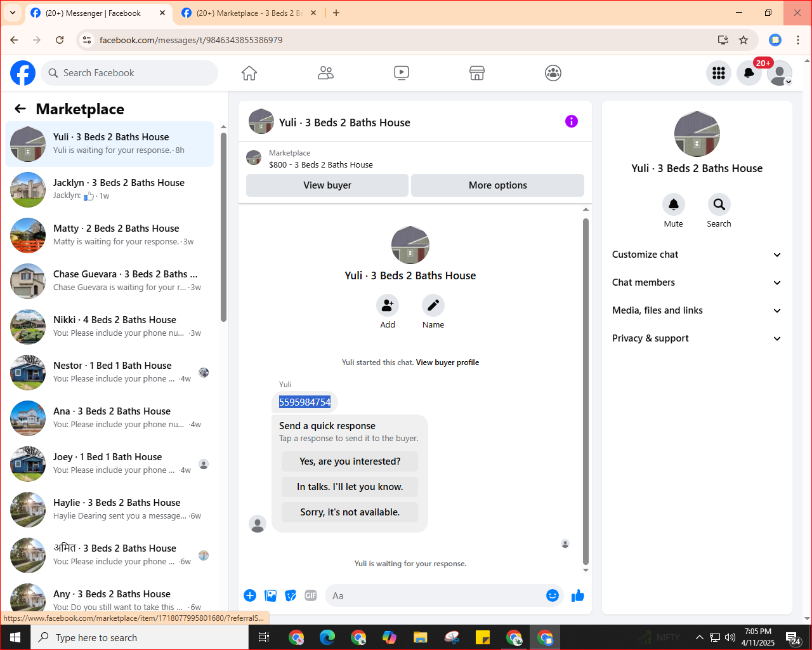
Task: Open the Marketplace store icon
Action: coord(477,73)
